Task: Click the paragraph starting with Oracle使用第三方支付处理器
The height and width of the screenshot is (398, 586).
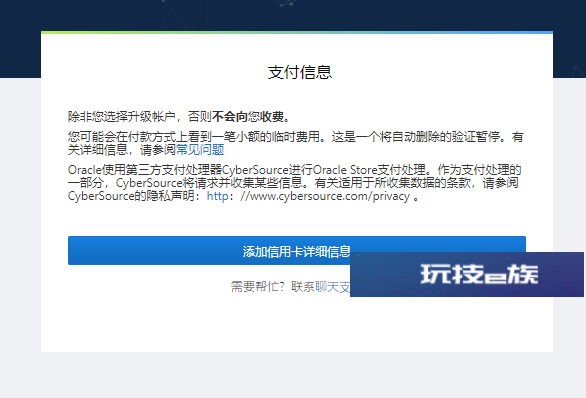Action: pyautogui.click(x=295, y=183)
